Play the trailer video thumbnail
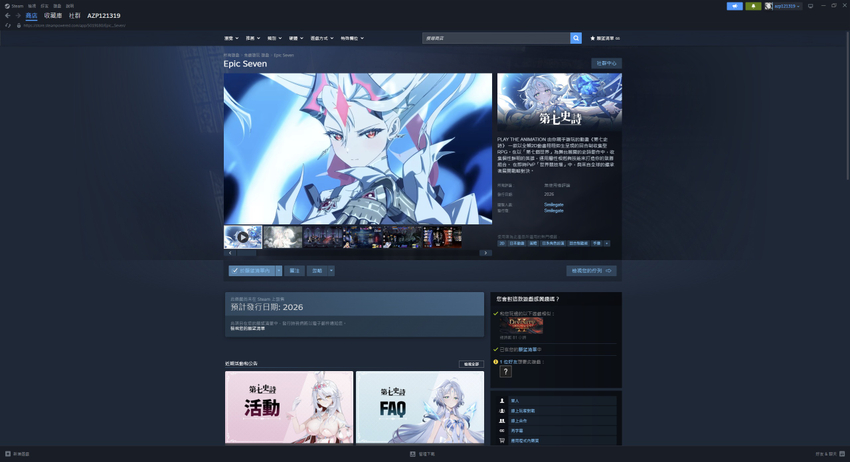 [x=243, y=237]
